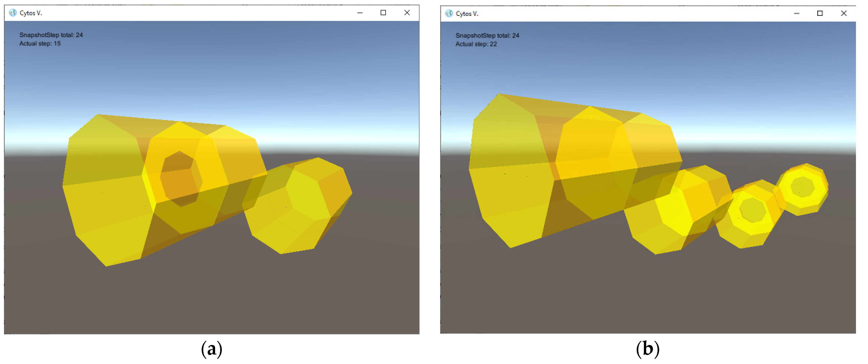
Task: Click right window title text Cytos V.
Action: click(x=467, y=14)
